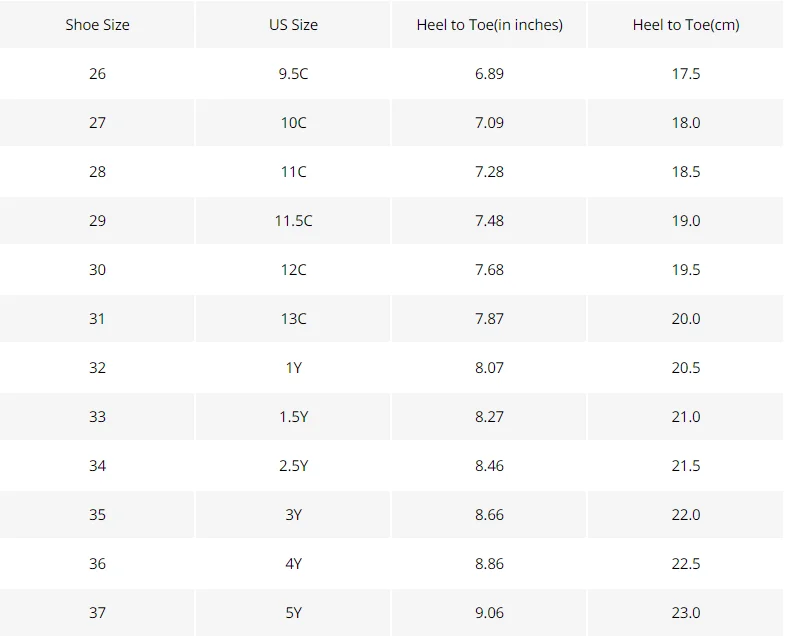Screen dimensions: 785x640
Task: Select the 12C US size cell
Action: pos(293,270)
